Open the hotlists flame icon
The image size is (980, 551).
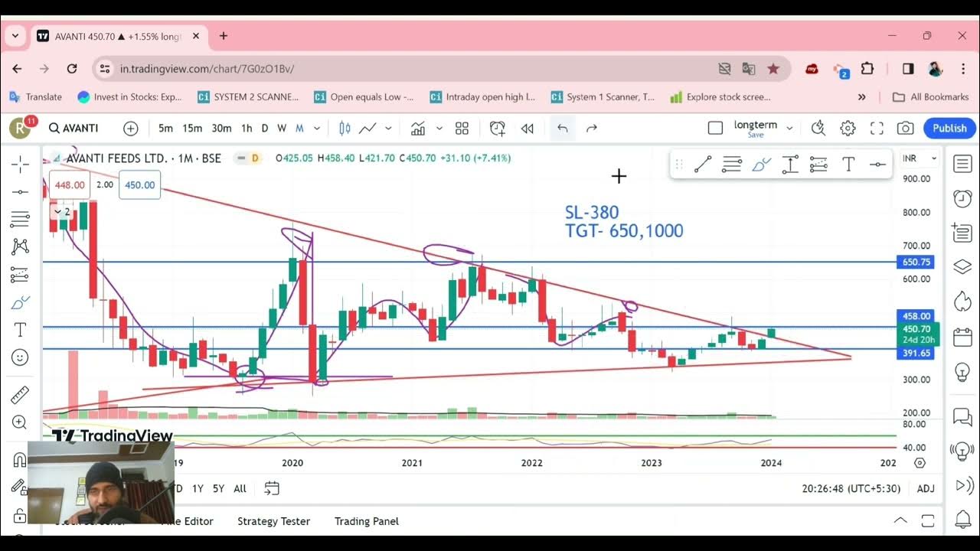click(x=962, y=302)
